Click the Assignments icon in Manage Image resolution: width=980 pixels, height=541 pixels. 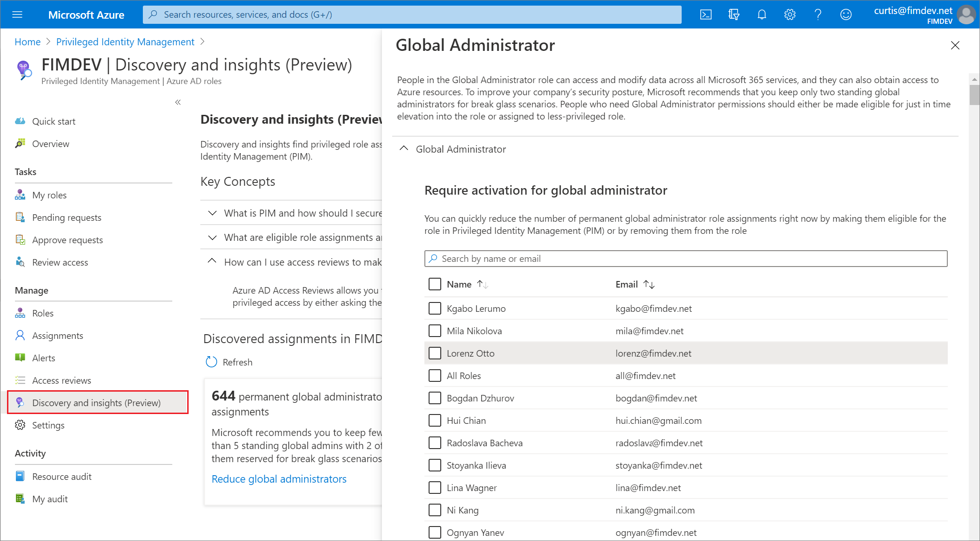[20, 335]
